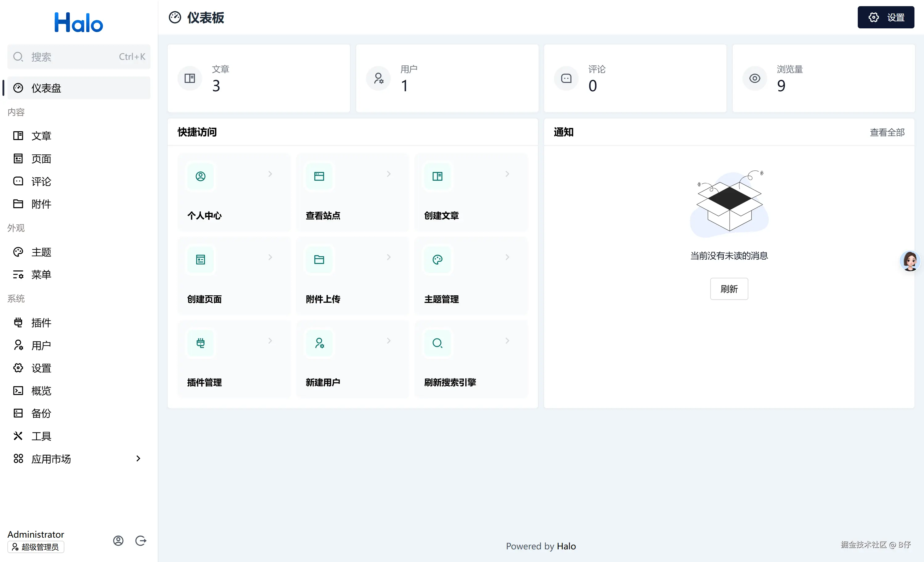Open 主题 in sidebar menu
Screen dimensions: 924x562
(x=41, y=252)
